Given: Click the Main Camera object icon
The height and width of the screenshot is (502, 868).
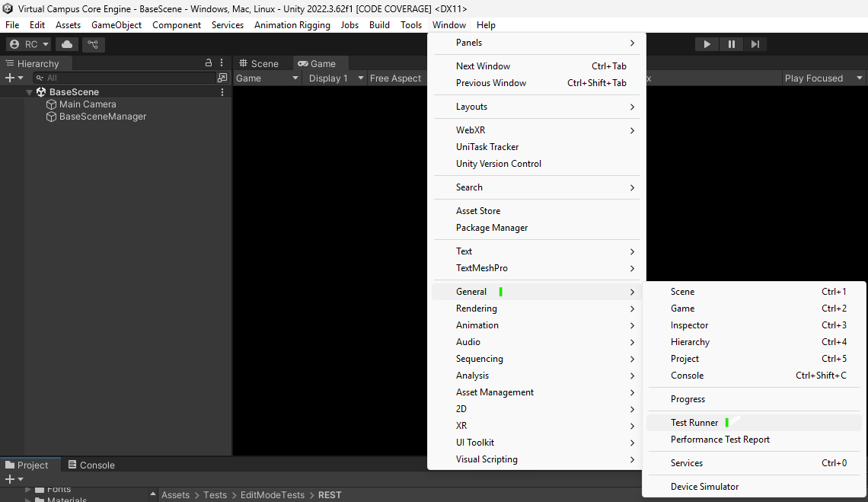Looking at the screenshot, I should pos(52,104).
